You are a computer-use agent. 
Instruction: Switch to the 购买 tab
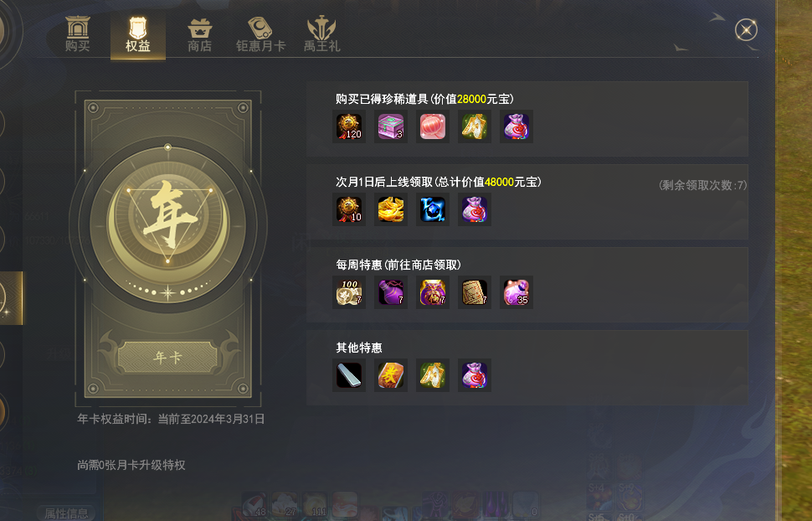click(78, 34)
